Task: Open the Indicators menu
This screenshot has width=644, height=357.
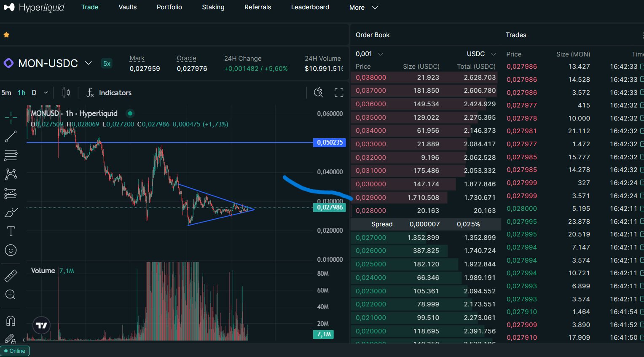Action: coord(109,93)
